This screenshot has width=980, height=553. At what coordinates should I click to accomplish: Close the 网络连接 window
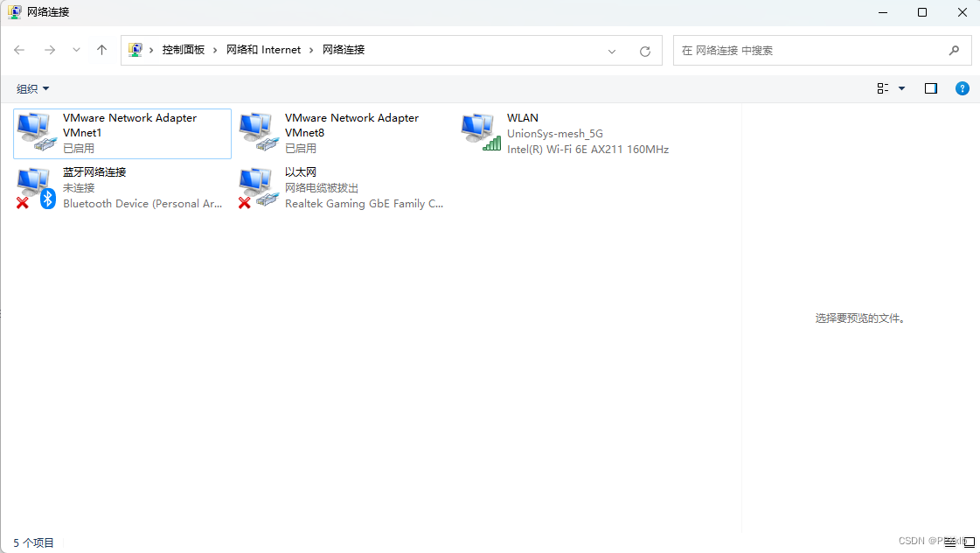click(963, 12)
